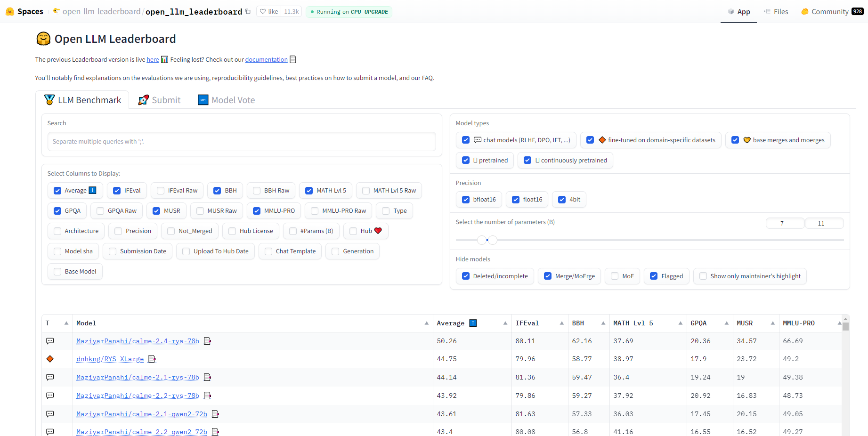Open the model card icon beside calme-2.4-rys-78b
This screenshot has height=436, width=868.
[x=207, y=341]
